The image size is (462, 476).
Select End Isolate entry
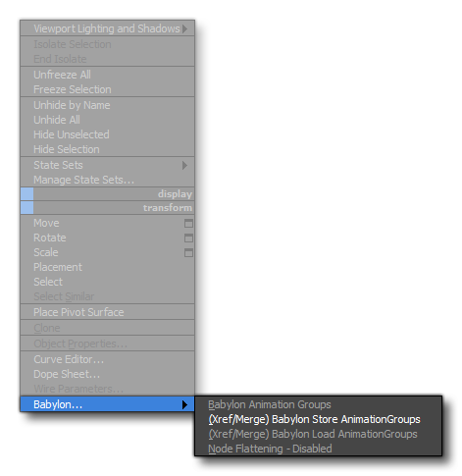[x=107, y=59]
